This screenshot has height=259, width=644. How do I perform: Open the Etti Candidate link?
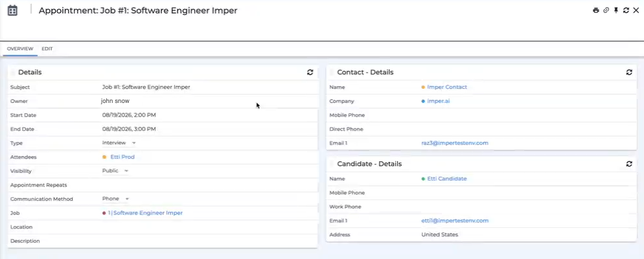pyautogui.click(x=447, y=179)
